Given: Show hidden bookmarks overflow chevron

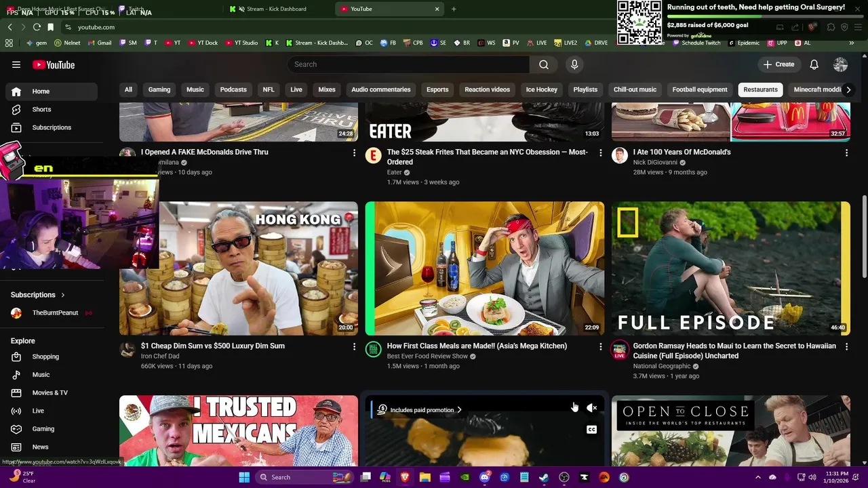Looking at the screenshot, I should click(852, 43).
